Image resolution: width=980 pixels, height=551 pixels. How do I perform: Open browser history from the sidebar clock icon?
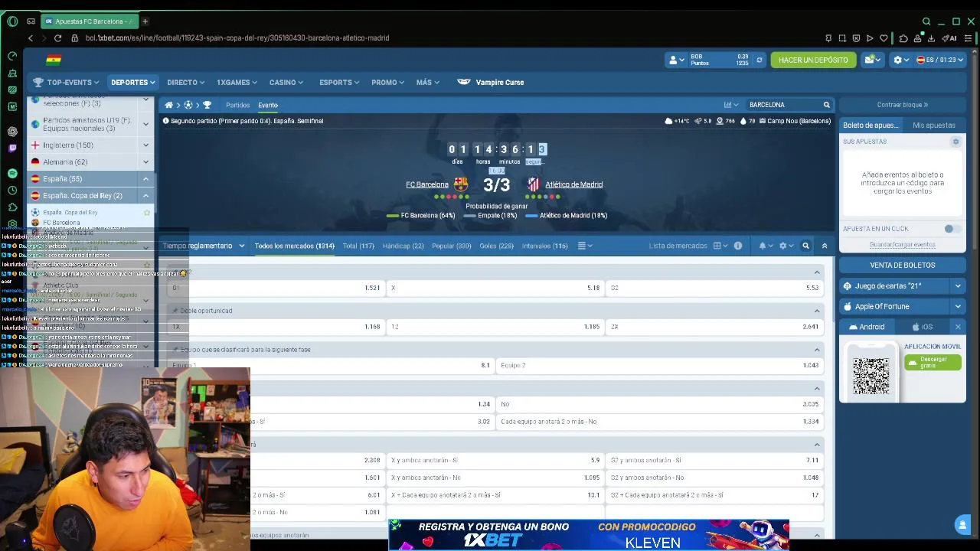[12, 191]
